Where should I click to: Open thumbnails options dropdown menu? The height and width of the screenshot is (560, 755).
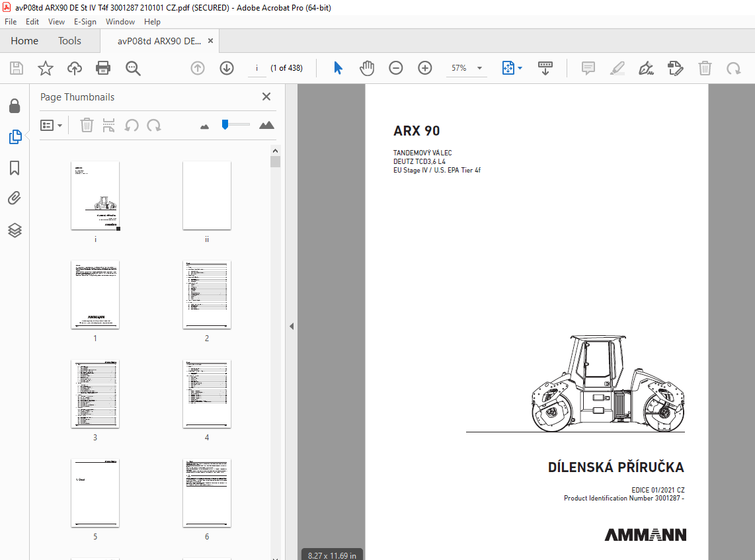tap(51, 125)
